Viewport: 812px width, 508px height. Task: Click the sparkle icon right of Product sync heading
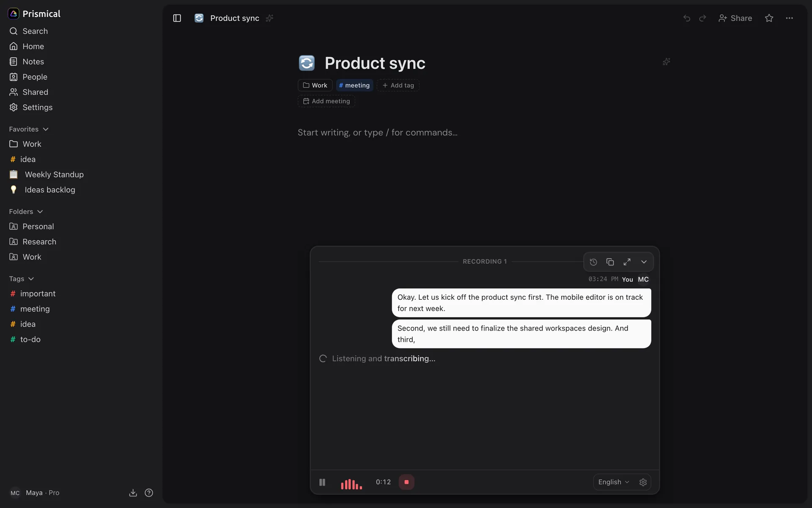click(x=666, y=62)
